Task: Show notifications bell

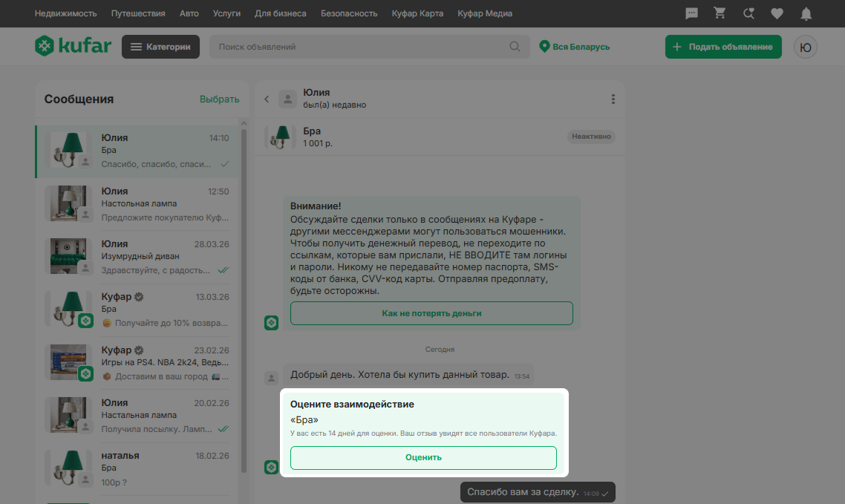Action: click(x=806, y=13)
